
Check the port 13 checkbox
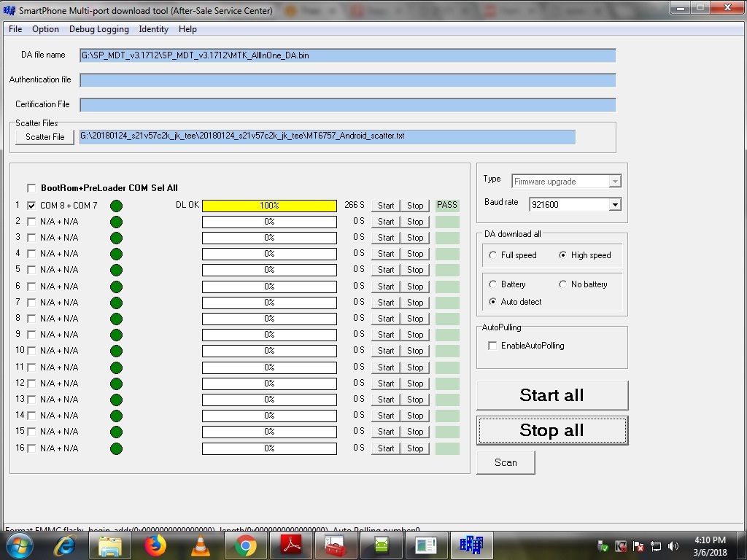pos(31,400)
